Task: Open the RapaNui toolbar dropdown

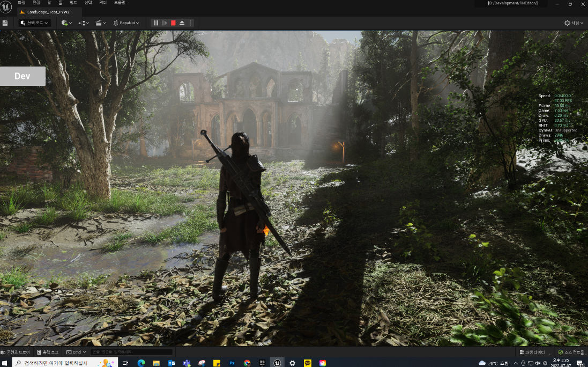Action: [126, 23]
